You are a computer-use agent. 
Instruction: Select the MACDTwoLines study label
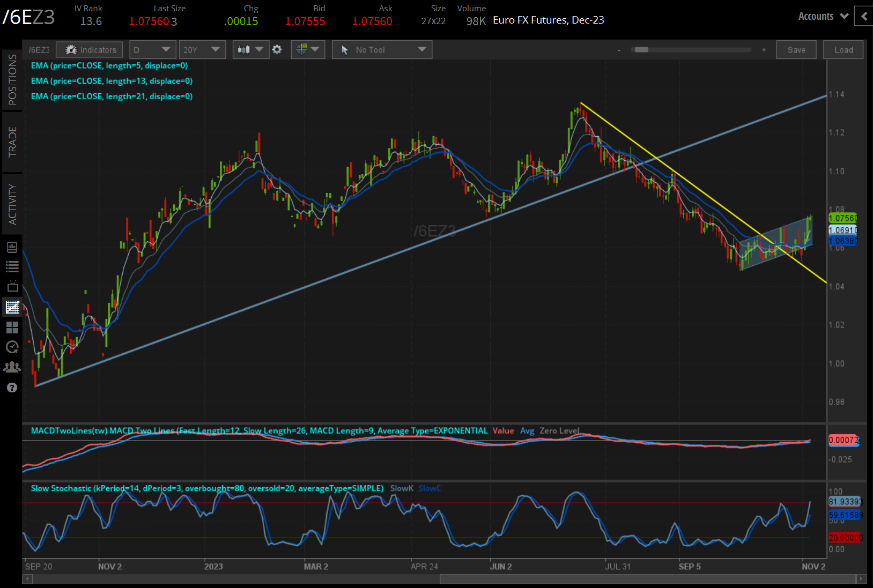260,430
